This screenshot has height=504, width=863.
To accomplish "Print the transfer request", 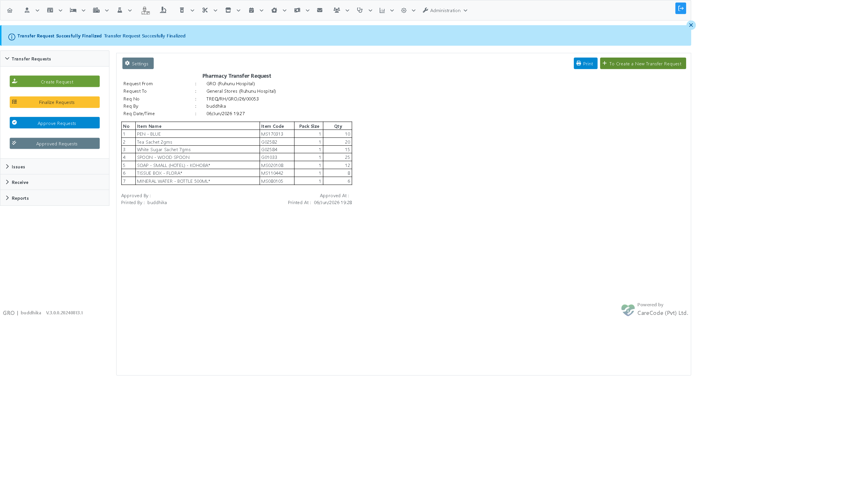I will pos(585,63).
